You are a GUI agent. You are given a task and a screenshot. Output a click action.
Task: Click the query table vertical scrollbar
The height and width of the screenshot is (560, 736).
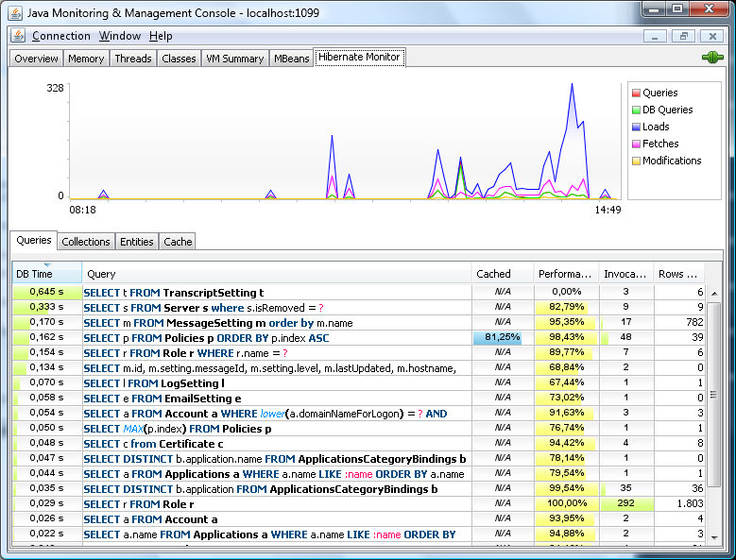click(714, 397)
